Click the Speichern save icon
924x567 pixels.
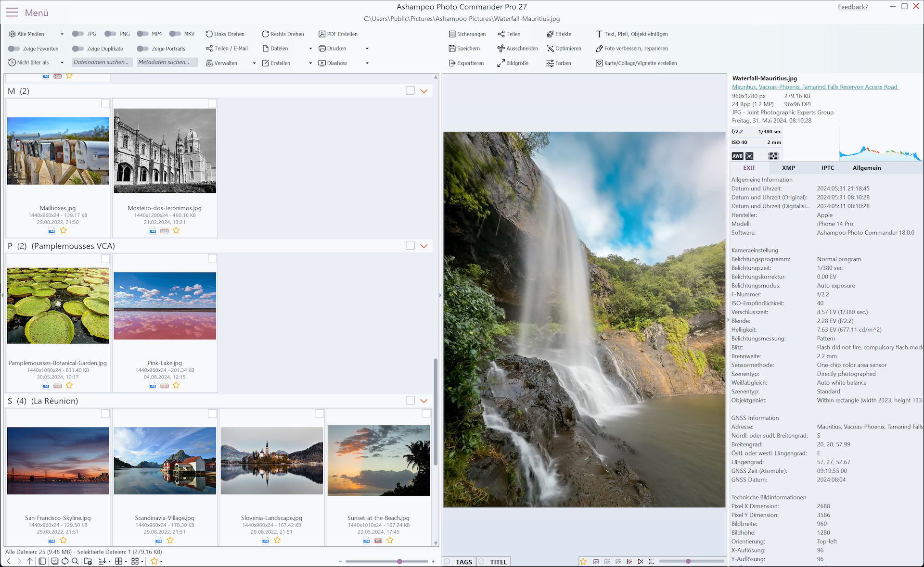[452, 49]
